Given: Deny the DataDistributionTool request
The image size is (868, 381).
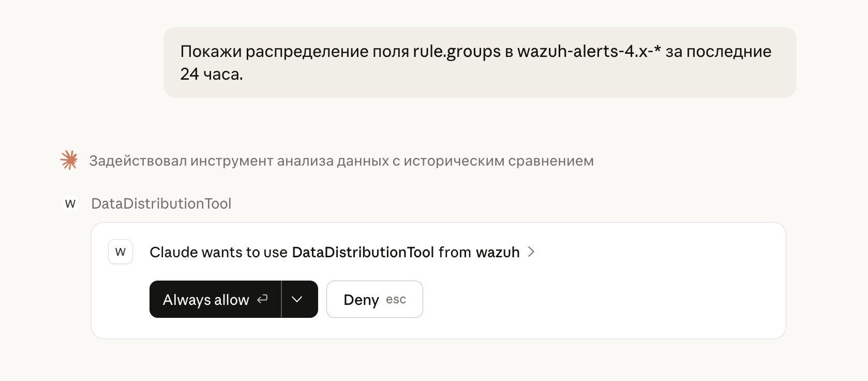Looking at the screenshot, I should pyautogui.click(x=375, y=299).
